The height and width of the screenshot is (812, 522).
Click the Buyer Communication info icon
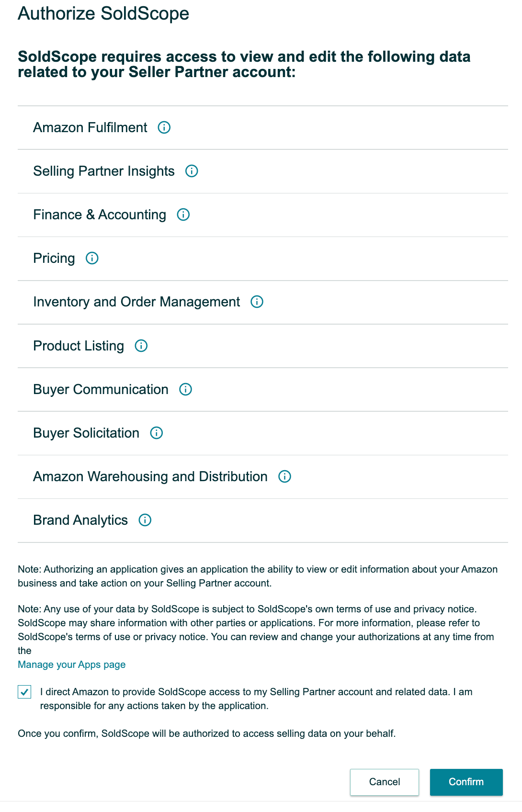point(185,389)
